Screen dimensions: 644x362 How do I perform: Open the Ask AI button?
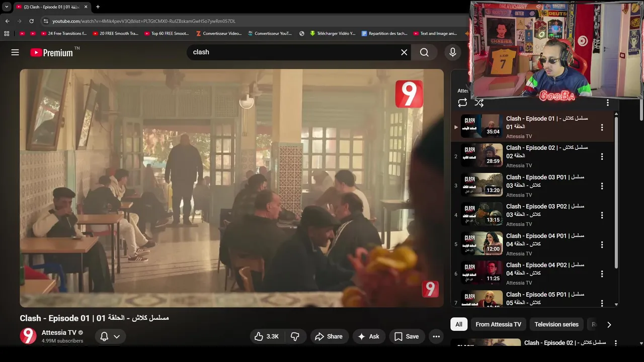pyautogui.click(x=369, y=336)
